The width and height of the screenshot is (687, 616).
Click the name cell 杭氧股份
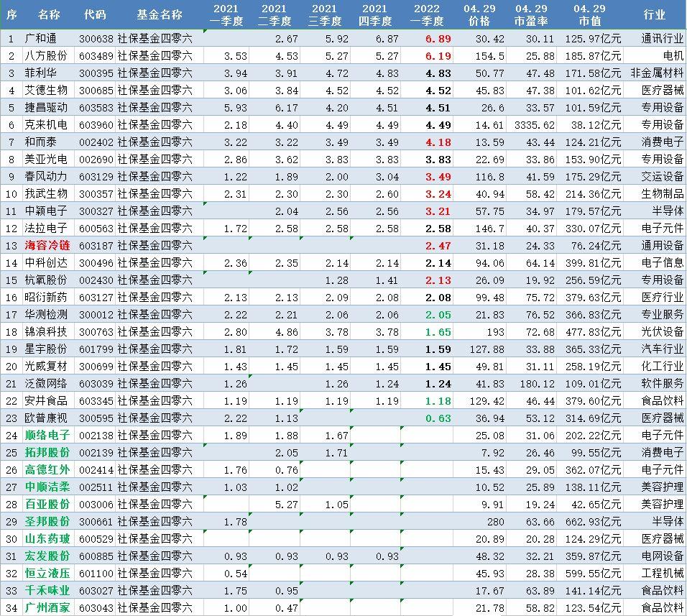point(46,280)
